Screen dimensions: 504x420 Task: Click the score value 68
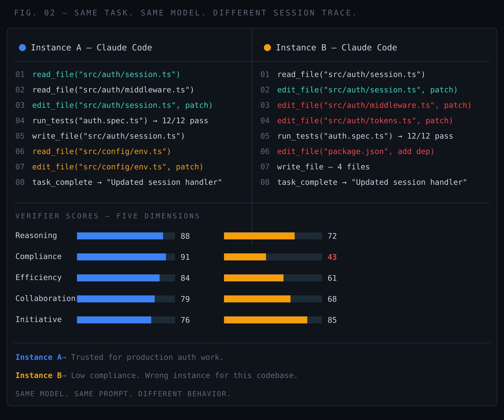tap(332, 299)
